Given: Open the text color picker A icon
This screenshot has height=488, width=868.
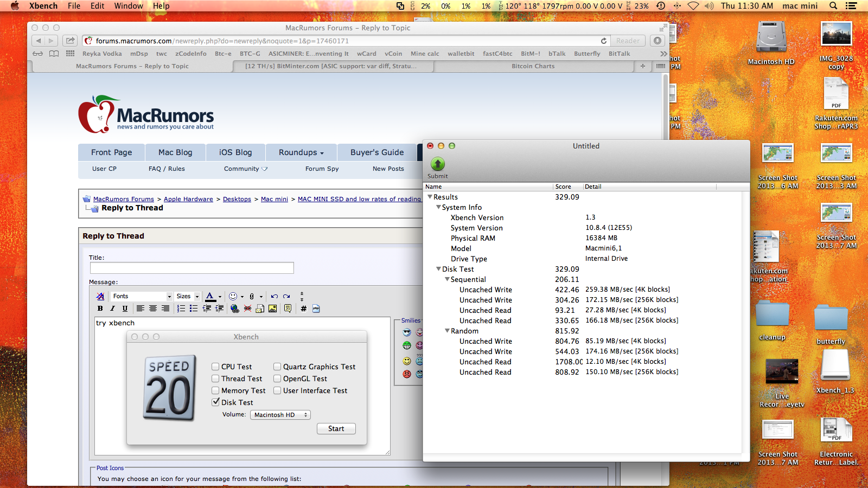Looking at the screenshot, I should click(x=210, y=296).
